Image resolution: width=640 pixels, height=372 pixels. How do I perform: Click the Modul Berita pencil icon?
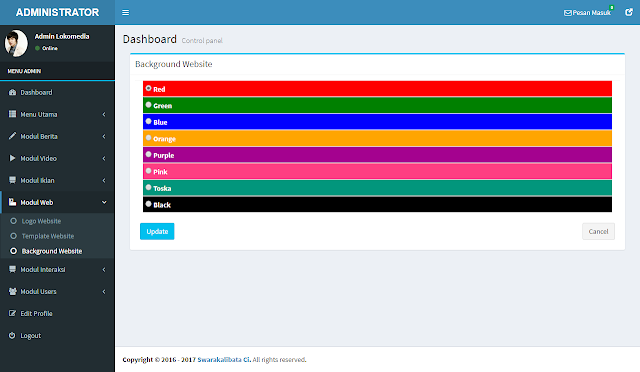12,136
